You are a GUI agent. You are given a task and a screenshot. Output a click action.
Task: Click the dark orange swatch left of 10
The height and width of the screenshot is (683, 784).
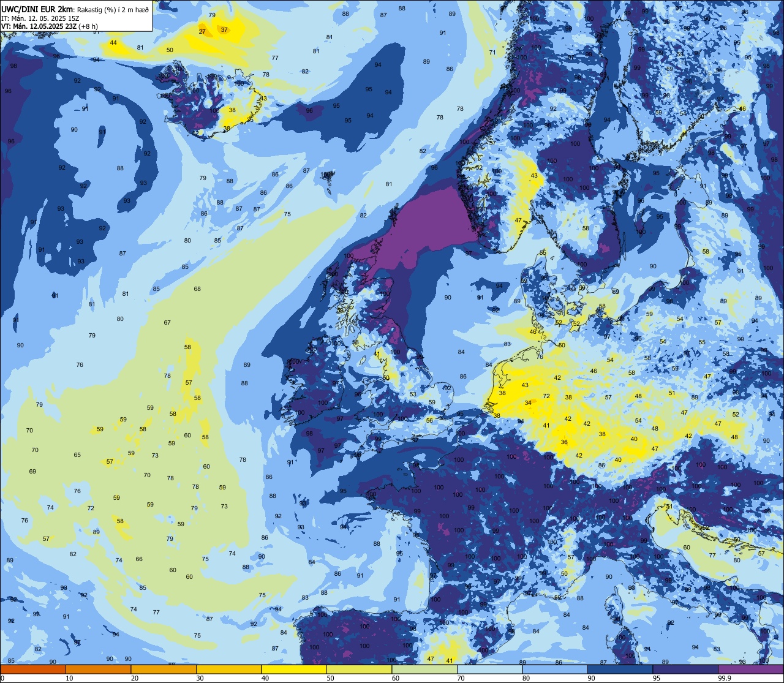(x=33, y=669)
